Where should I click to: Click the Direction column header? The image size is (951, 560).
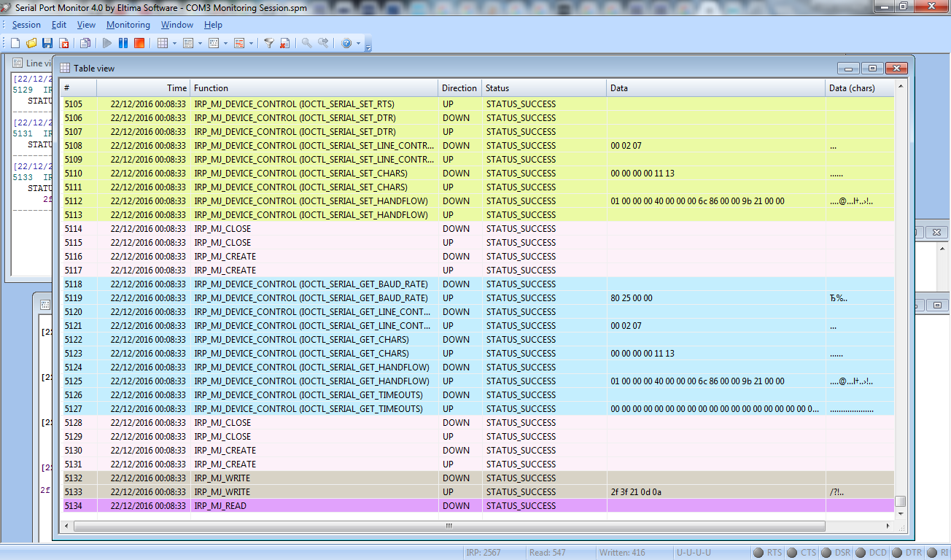click(459, 88)
